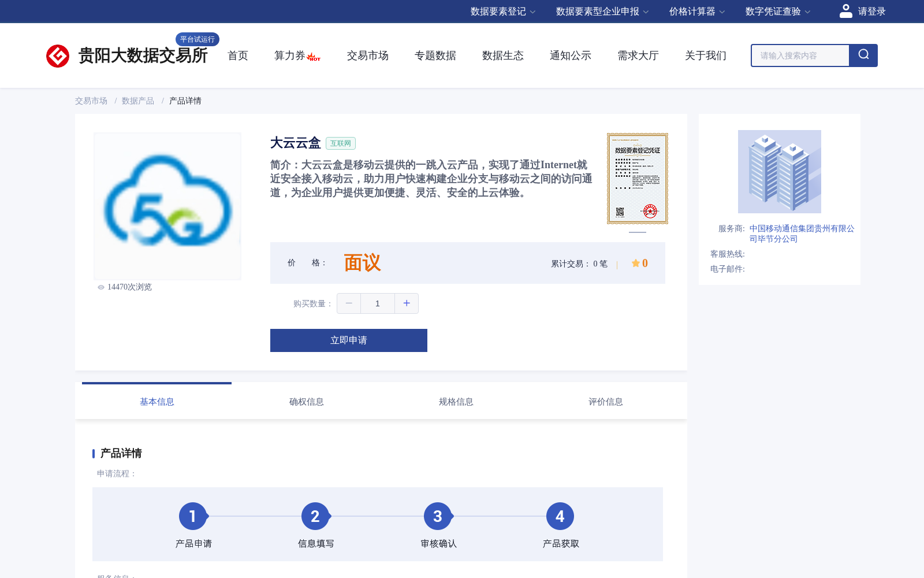
Task: Click the 面议 price text
Action: click(x=363, y=263)
